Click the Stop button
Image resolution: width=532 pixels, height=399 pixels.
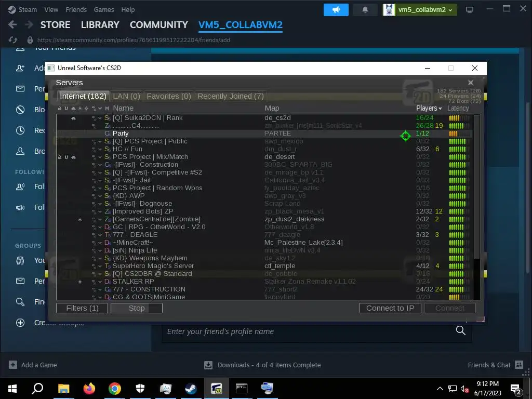pyautogui.click(x=137, y=308)
